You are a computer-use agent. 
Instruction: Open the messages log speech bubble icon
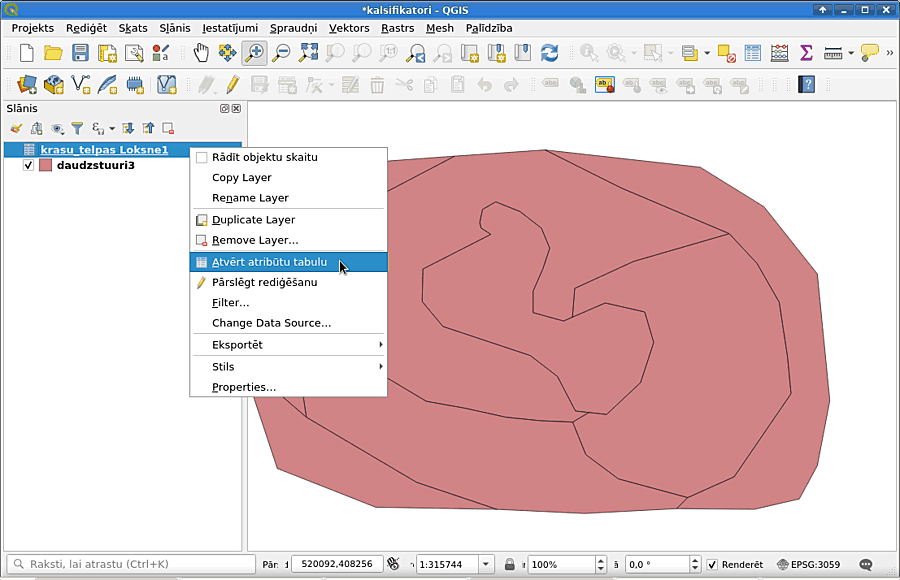click(866, 564)
